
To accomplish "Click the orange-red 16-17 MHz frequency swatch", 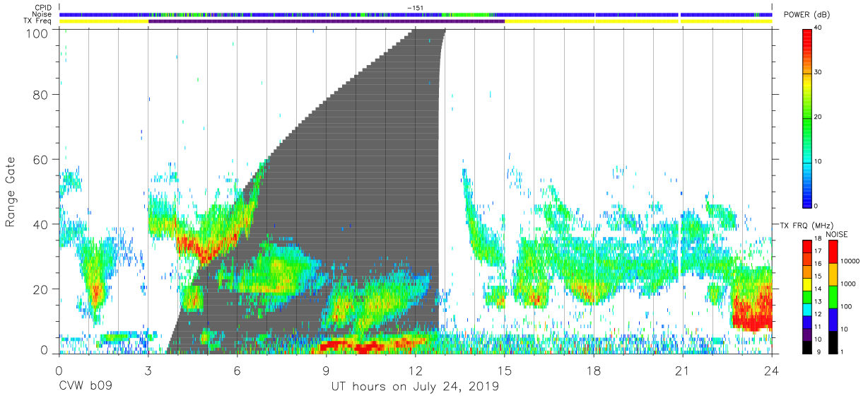I will pos(807,259).
